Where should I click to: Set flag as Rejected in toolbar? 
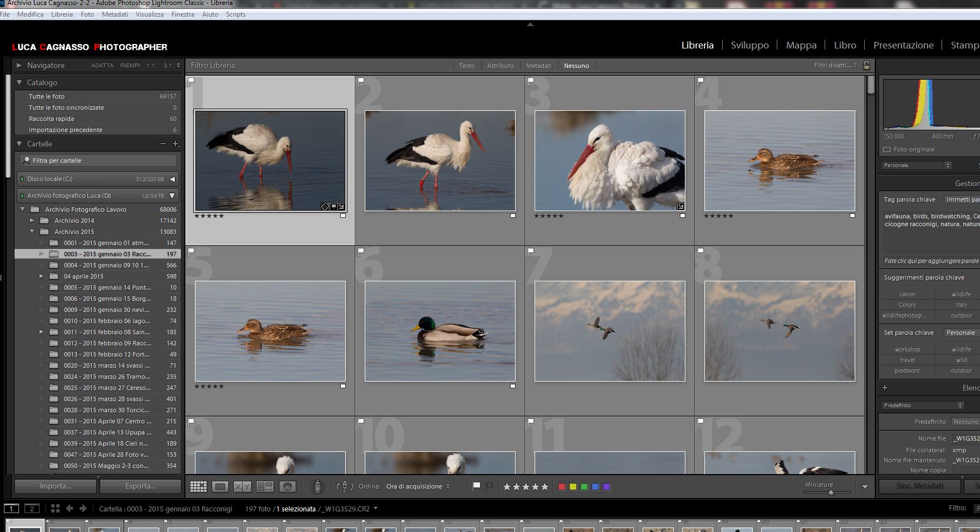pyautogui.click(x=489, y=486)
